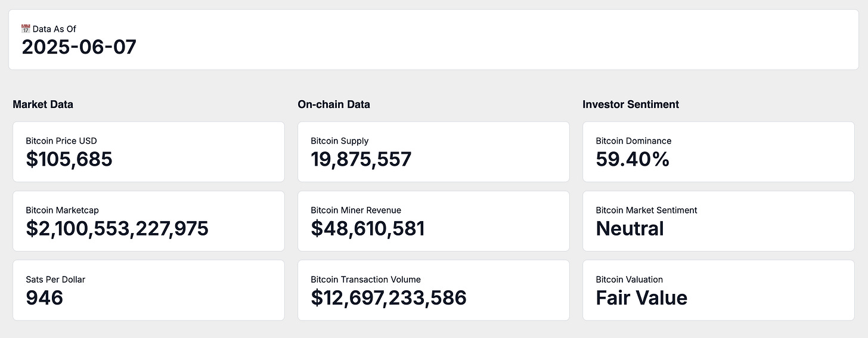Click the $105,685 price value
868x338 pixels.
tap(69, 160)
